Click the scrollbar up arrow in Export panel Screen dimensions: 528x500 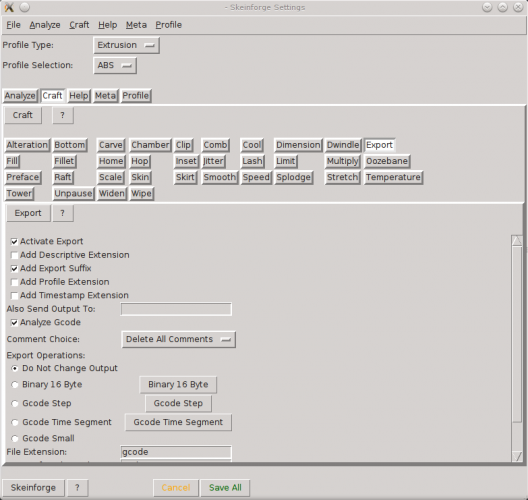pos(517,240)
